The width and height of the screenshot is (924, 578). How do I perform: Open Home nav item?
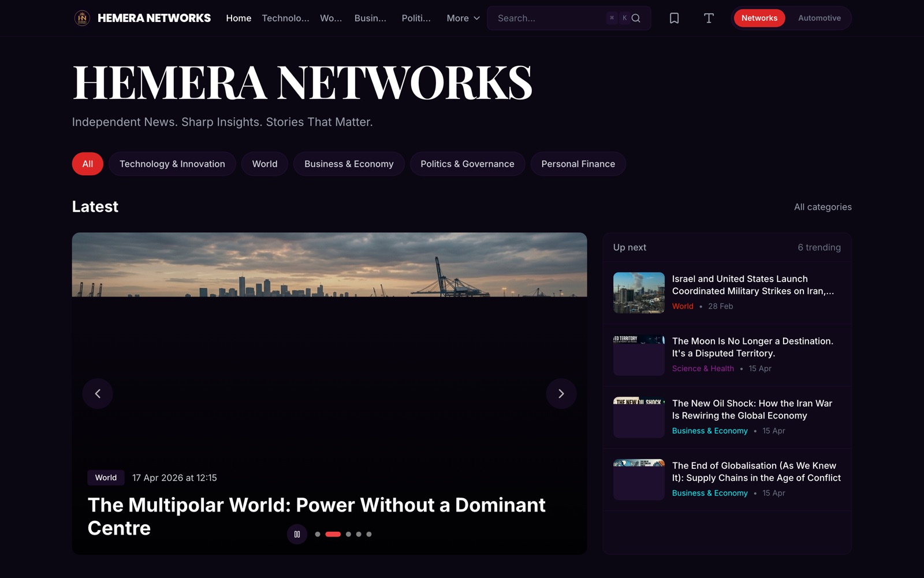239,18
